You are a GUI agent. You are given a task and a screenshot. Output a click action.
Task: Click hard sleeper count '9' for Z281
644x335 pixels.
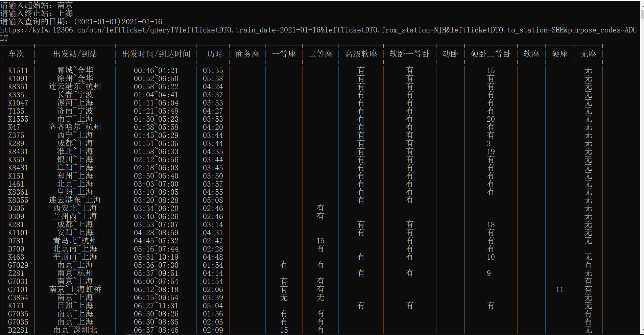[x=489, y=273]
